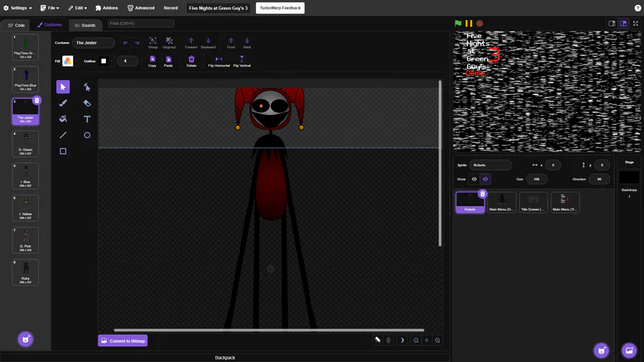Select the Eraser tool
Screen dimensions: 644x362
[x=87, y=103]
